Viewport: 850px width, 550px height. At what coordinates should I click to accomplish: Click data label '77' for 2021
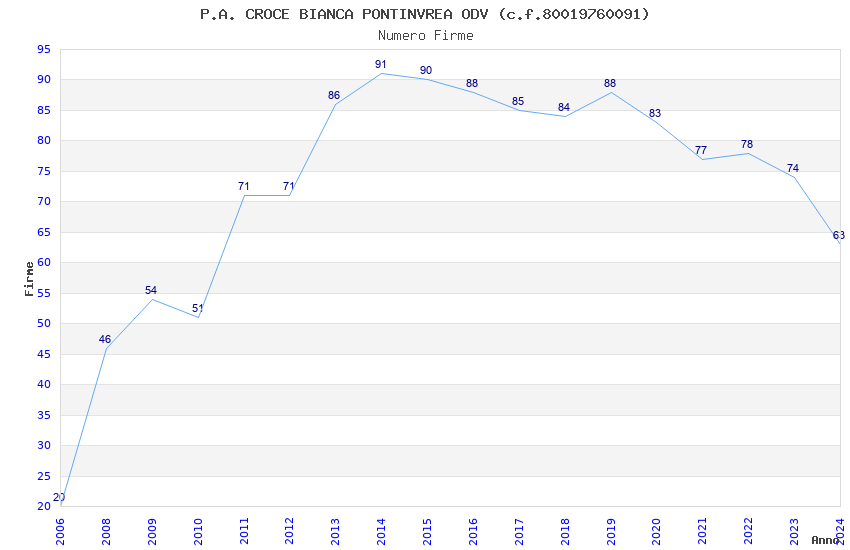[x=701, y=150]
